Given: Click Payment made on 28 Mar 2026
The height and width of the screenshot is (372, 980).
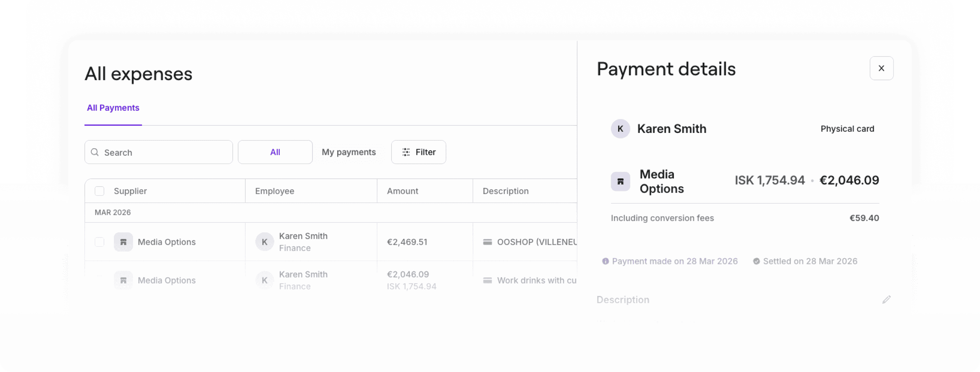Looking at the screenshot, I should pyautogui.click(x=674, y=261).
